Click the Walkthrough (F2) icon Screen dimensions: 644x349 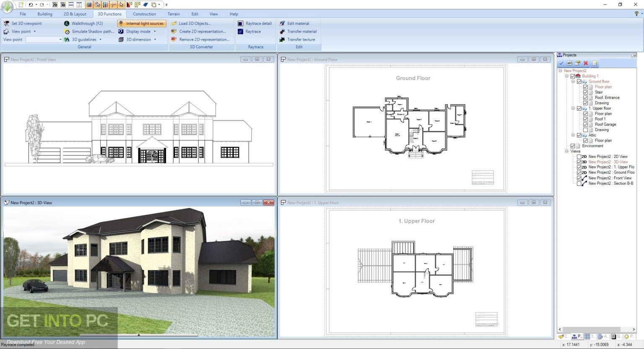click(x=67, y=23)
